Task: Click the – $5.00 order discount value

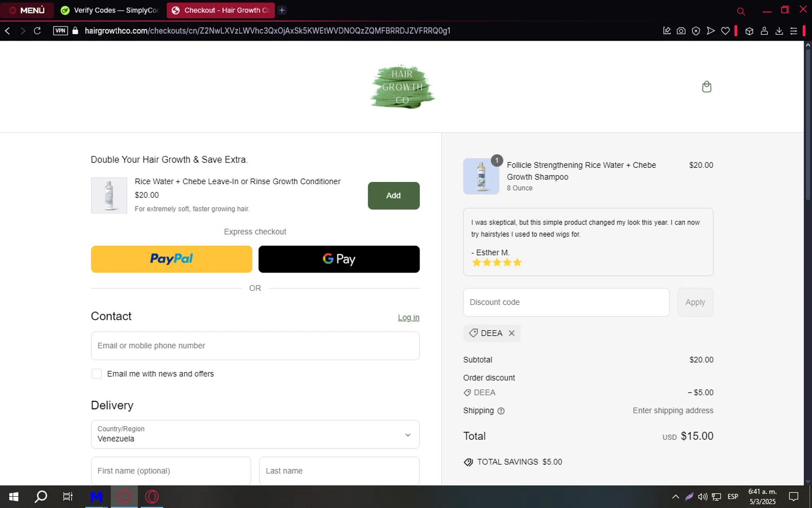Action: (x=700, y=393)
